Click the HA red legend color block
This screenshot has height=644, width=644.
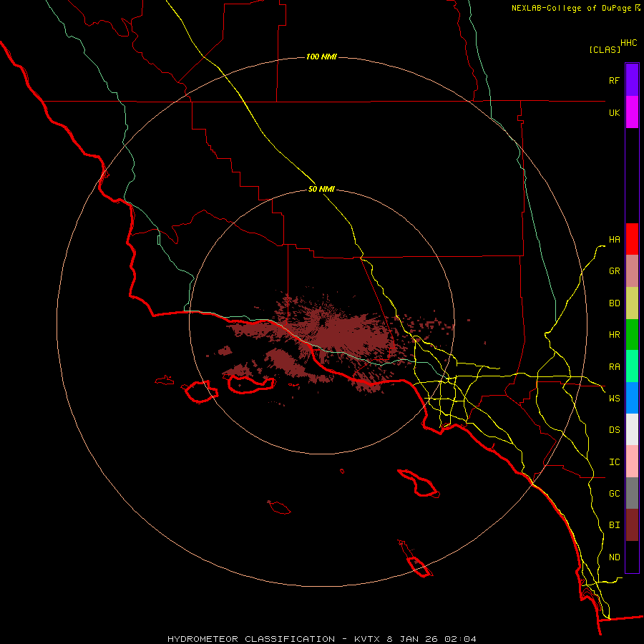point(632,239)
